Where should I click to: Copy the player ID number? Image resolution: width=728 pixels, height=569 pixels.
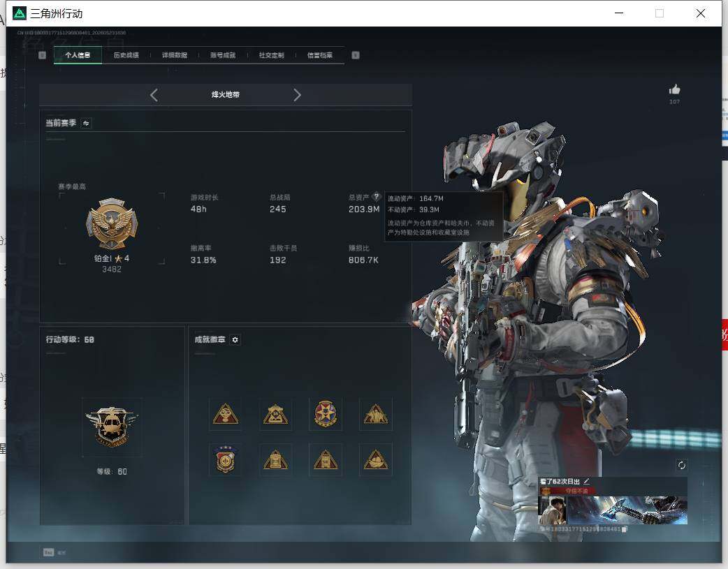tap(625, 529)
